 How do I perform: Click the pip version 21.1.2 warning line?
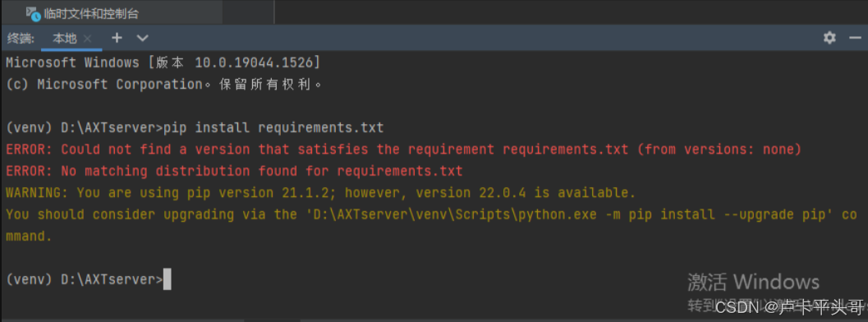tap(320, 192)
